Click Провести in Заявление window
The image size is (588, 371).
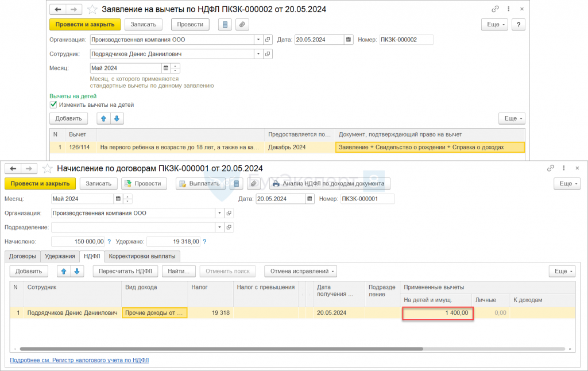[x=190, y=24]
